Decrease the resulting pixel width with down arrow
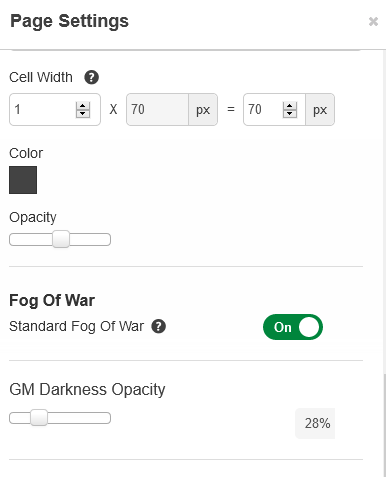 point(290,114)
